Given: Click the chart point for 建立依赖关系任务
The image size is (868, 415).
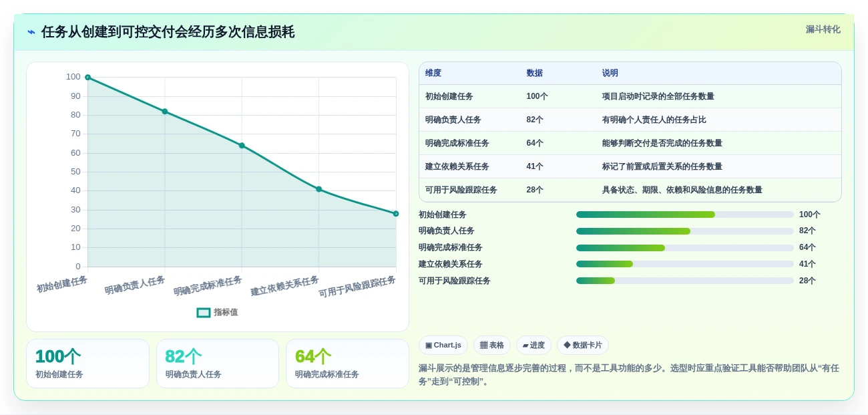Looking at the screenshot, I should coord(318,189).
